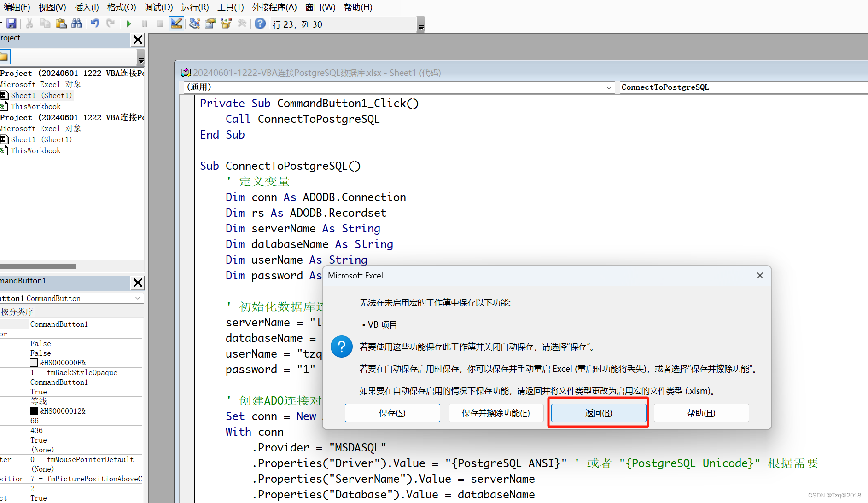Toggle Design Mode off in the toolbar
Screen dimensions: 868x503
pyautogui.click(x=176, y=23)
